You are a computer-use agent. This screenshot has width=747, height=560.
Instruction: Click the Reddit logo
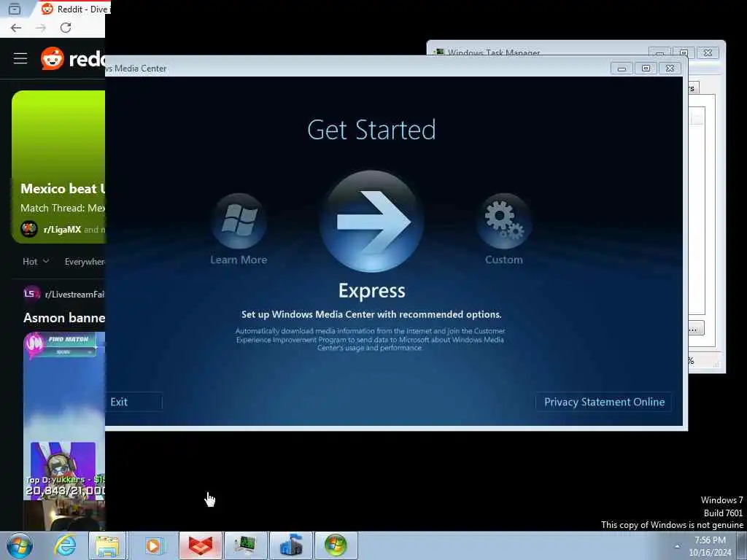pos(72,58)
